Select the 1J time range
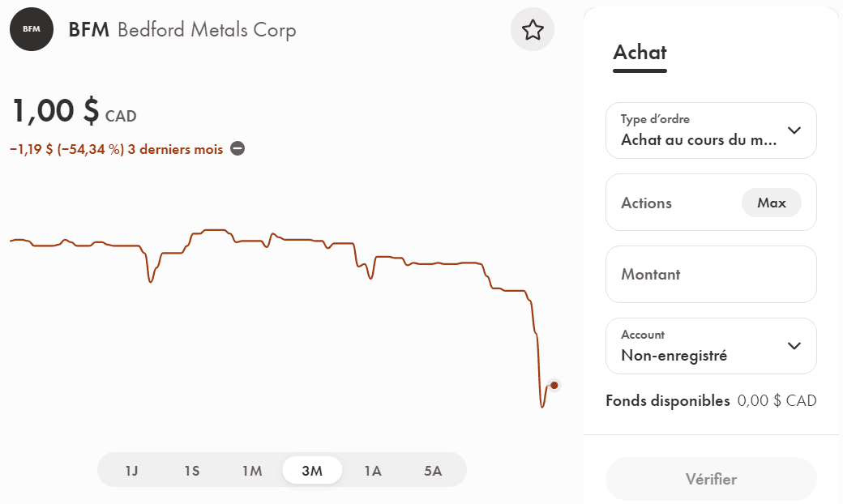The image size is (843, 504). tap(132, 470)
